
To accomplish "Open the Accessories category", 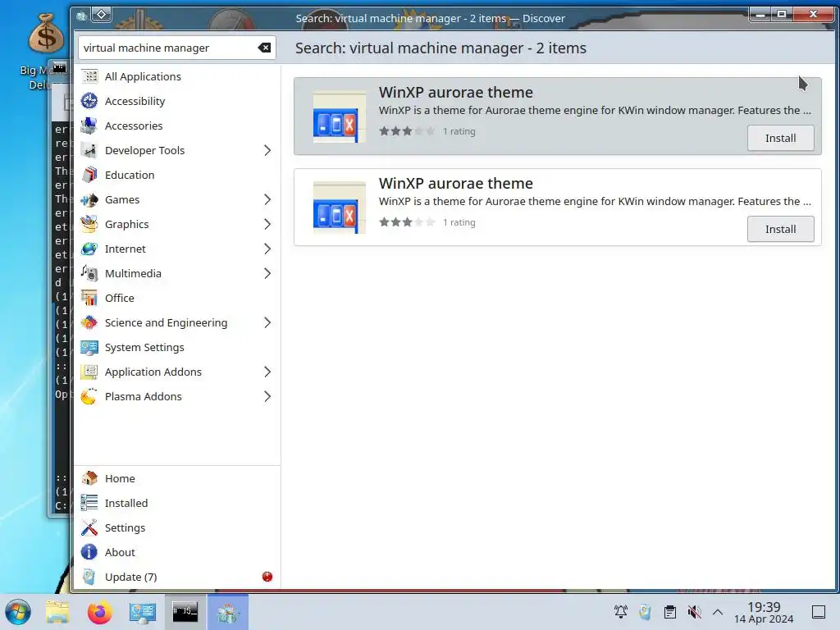I will pos(177,126).
